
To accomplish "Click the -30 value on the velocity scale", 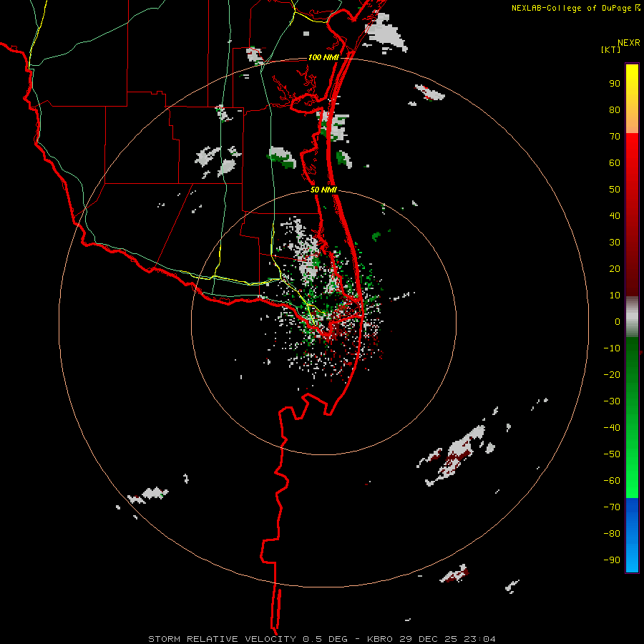I will point(612,401).
